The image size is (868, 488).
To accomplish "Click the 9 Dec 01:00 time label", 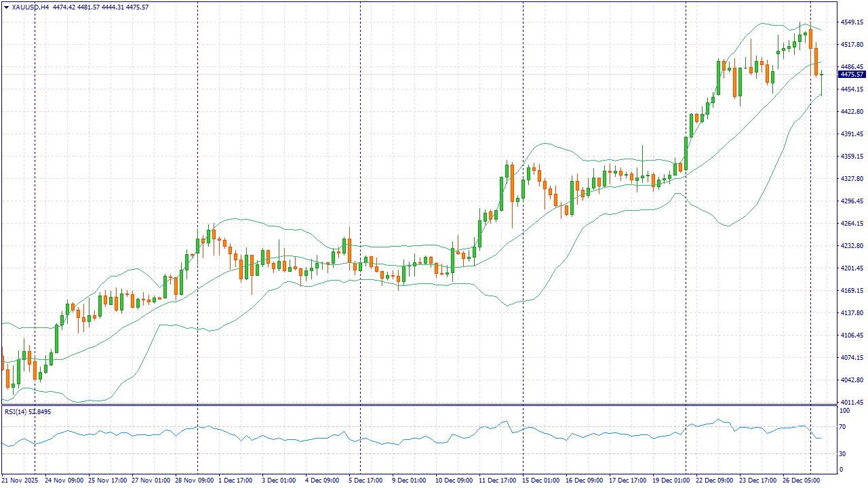I will 409,481.
